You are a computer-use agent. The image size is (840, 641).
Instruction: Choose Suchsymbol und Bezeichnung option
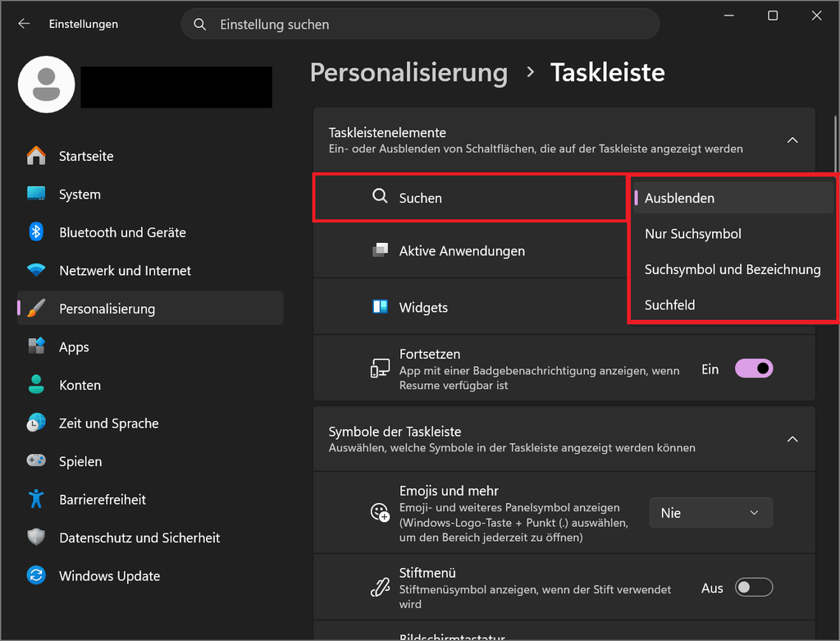tap(733, 269)
